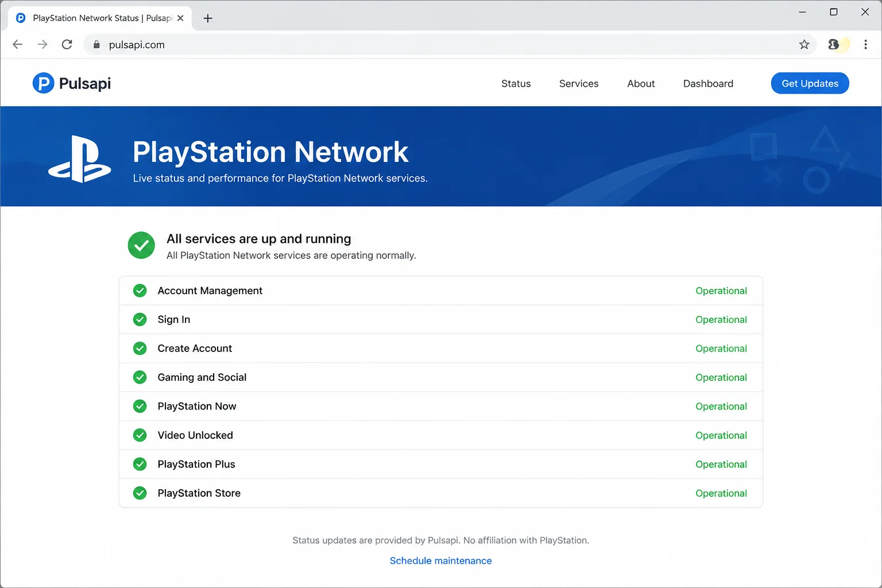
Task: Reload the page with the refresh icon
Action: click(x=67, y=44)
